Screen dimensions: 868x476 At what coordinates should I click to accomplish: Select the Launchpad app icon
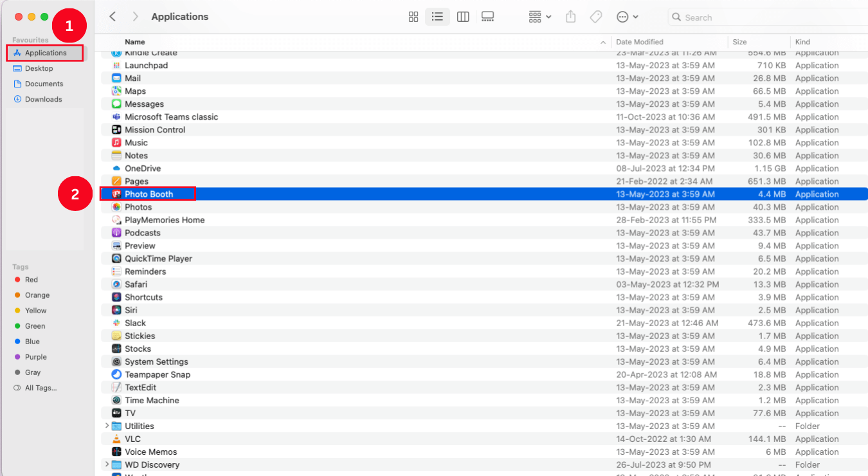pyautogui.click(x=116, y=66)
